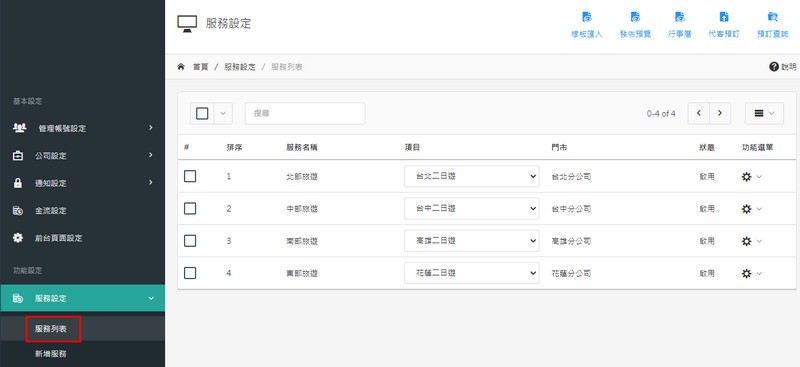Click the 項目 column header
This screenshot has width=800, height=367.
tap(412, 148)
